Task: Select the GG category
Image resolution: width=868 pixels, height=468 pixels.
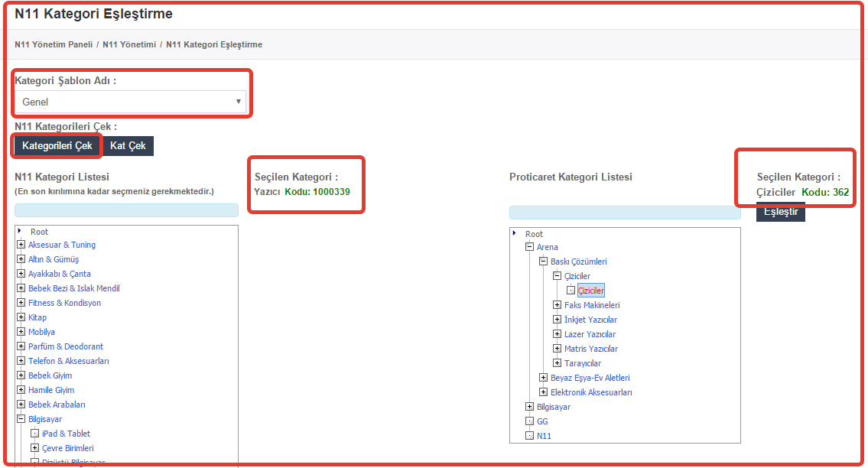Action: coord(542,421)
